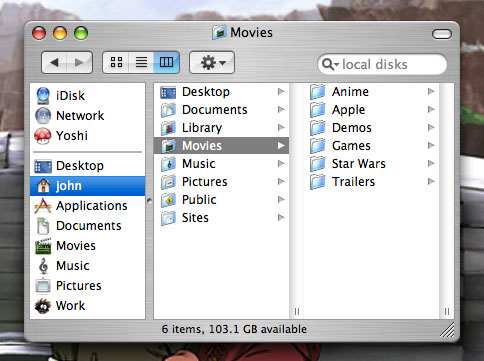
Task: Open the Work folder in sidebar
Action: 87,306
